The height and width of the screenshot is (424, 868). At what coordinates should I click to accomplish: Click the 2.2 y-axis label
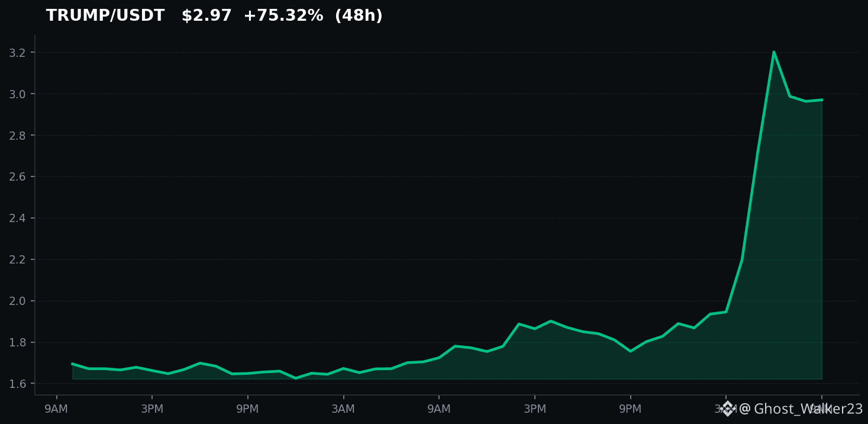pos(18,260)
